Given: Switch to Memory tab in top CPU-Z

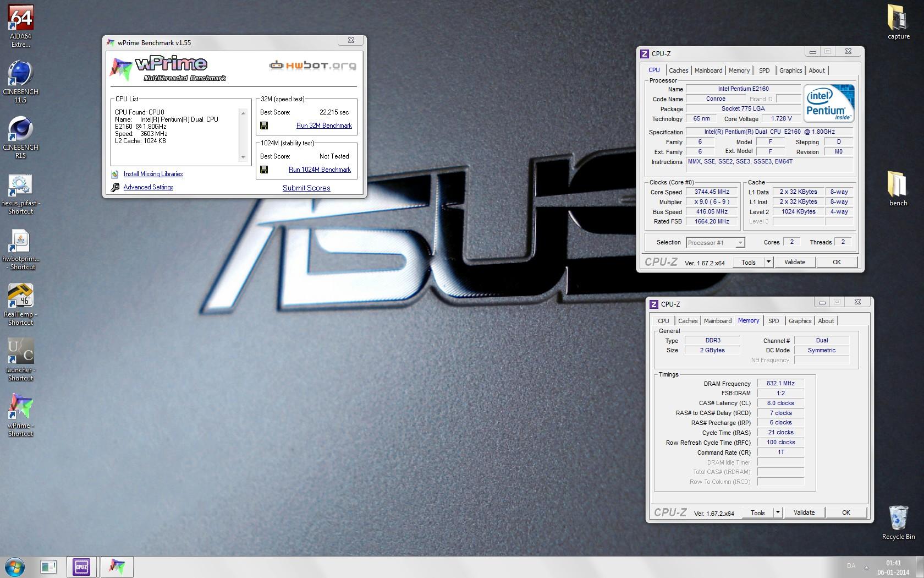Looking at the screenshot, I should 739,70.
